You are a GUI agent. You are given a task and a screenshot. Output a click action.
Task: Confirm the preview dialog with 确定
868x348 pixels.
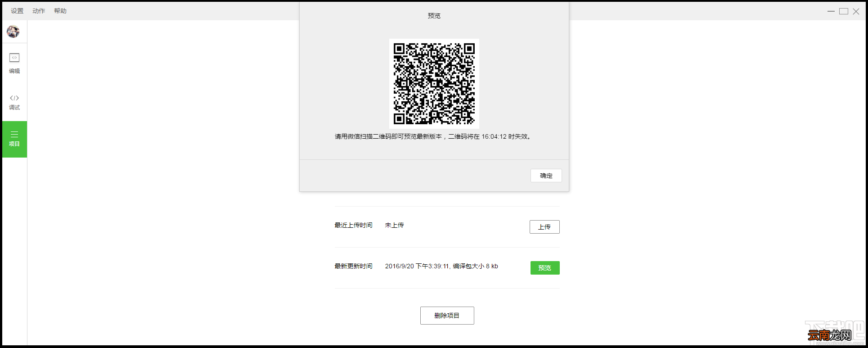[x=546, y=176]
